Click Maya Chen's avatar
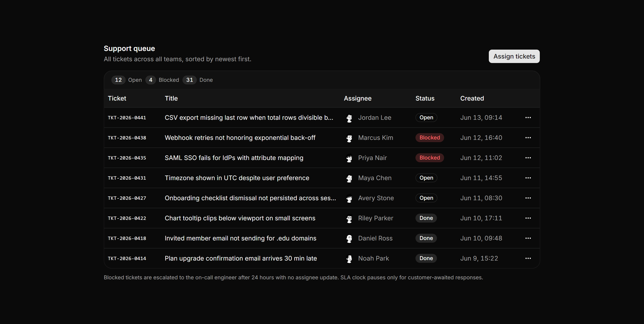644x324 pixels. (x=349, y=178)
